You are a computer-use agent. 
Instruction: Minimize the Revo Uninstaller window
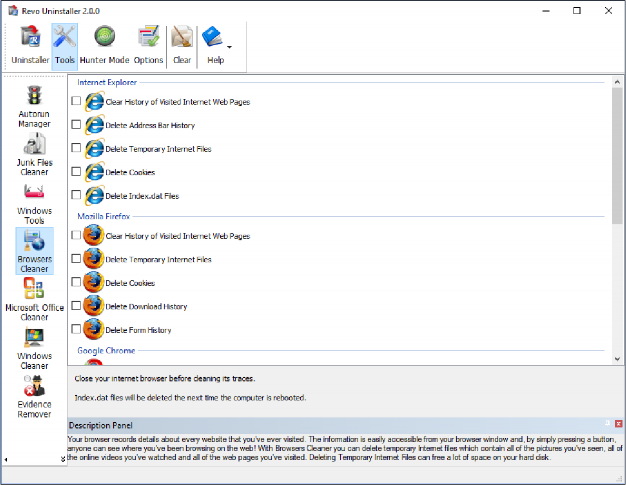pos(546,11)
